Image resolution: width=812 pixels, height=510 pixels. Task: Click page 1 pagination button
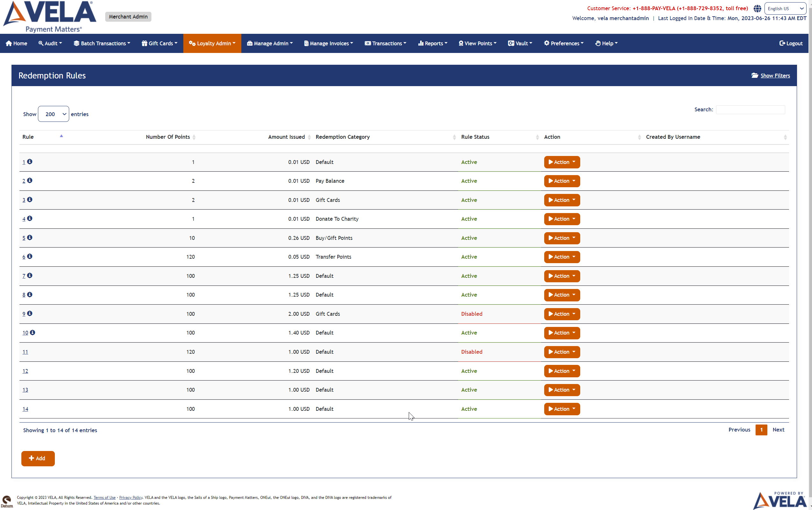(761, 429)
